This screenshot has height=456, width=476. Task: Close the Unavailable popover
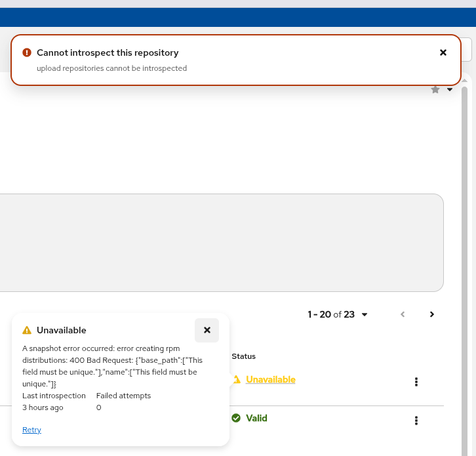(x=207, y=330)
